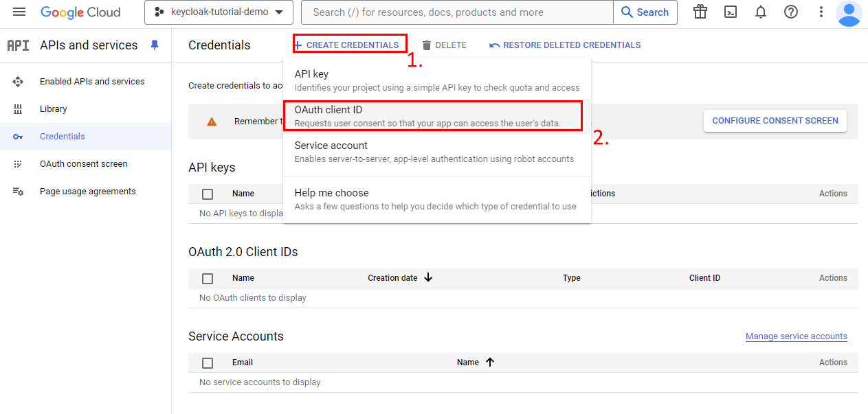This screenshot has height=414, width=868.
Task: Click the OAuth Client ID column header
Action: pyautogui.click(x=704, y=278)
